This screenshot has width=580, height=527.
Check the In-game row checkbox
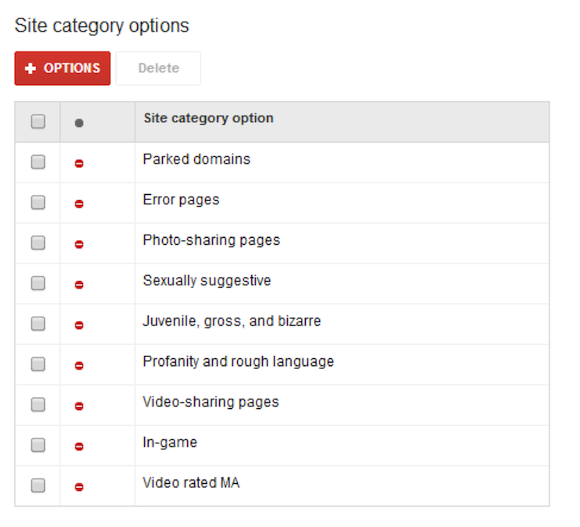[38, 445]
